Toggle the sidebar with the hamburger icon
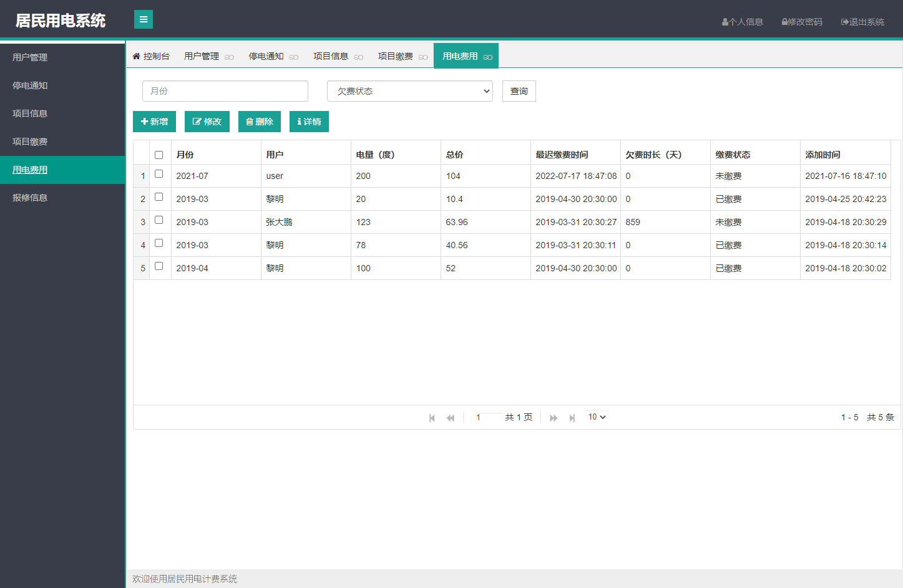Image resolution: width=903 pixels, height=588 pixels. point(143,19)
